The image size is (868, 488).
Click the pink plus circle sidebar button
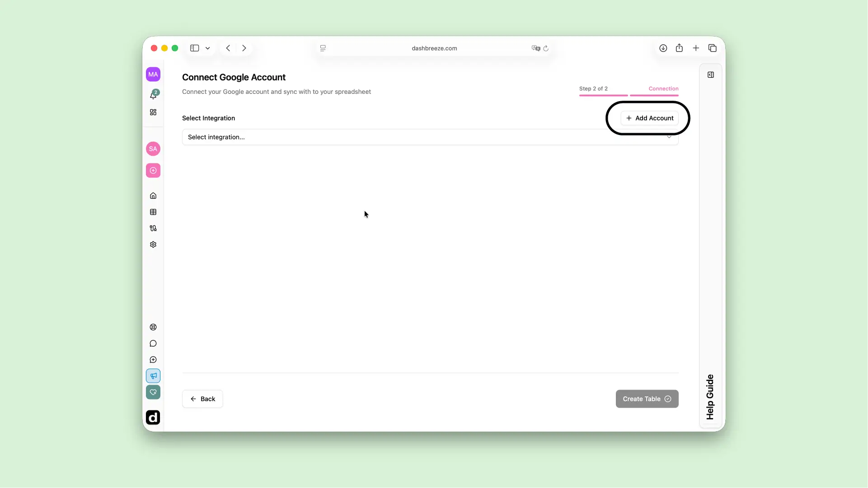[153, 171]
